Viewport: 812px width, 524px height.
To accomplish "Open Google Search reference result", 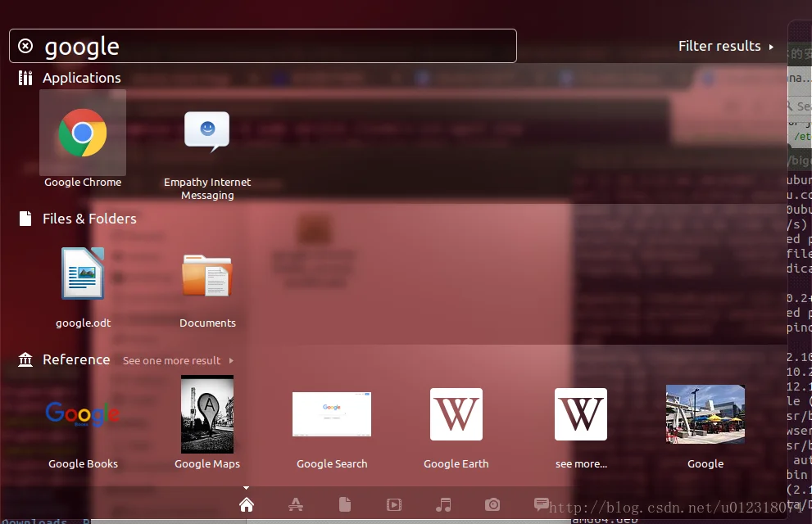I will [332, 414].
